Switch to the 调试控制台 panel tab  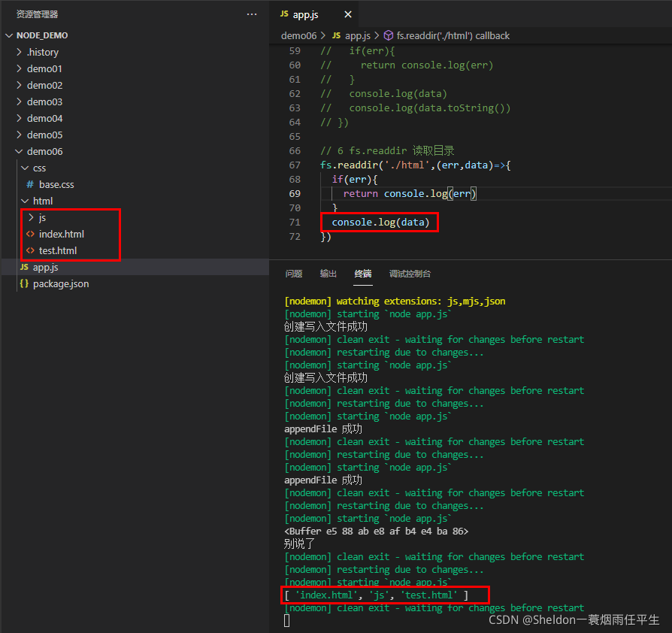coord(410,274)
